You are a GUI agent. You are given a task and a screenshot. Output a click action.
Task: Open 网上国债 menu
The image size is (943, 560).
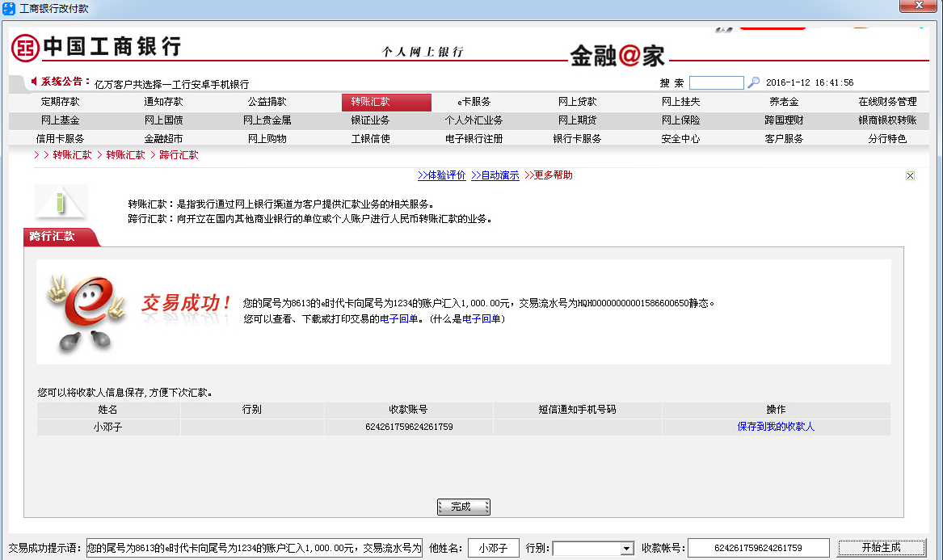163,120
